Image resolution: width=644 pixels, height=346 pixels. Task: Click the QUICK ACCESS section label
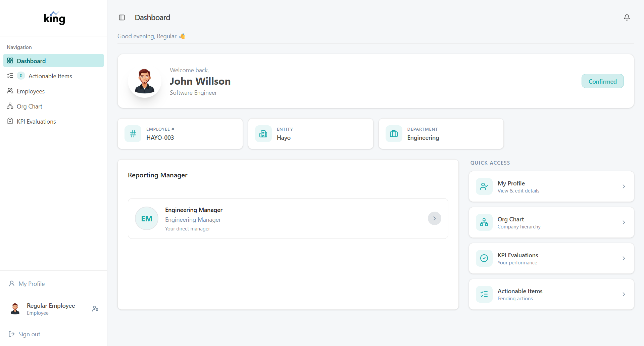pos(490,163)
